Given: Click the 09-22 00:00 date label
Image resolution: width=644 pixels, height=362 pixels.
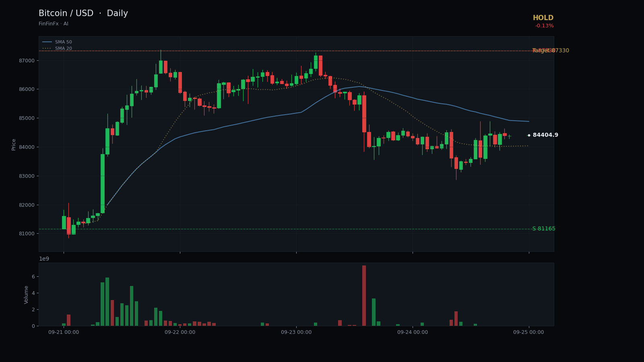Looking at the screenshot, I should click(x=180, y=332).
